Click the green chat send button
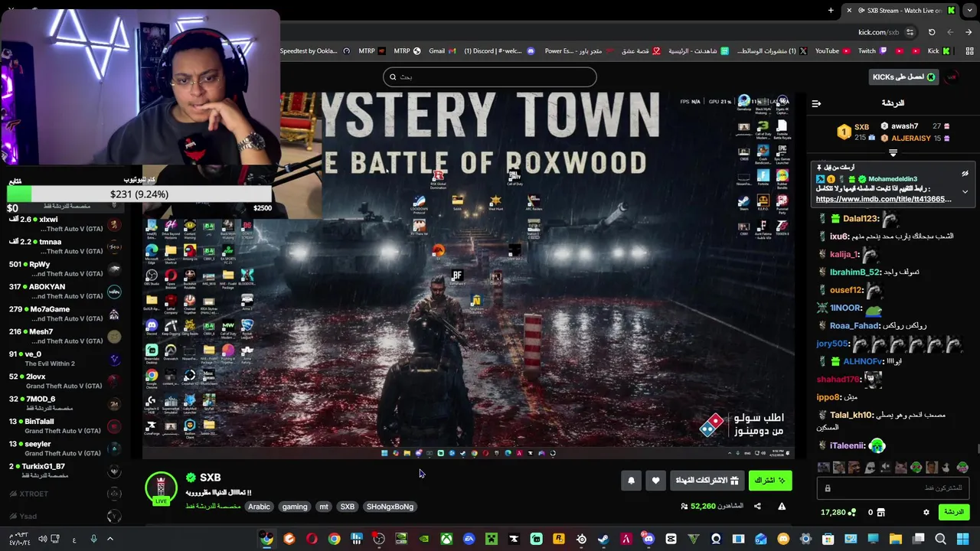Image resolution: width=980 pixels, height=551 pixels. point(953,512)
